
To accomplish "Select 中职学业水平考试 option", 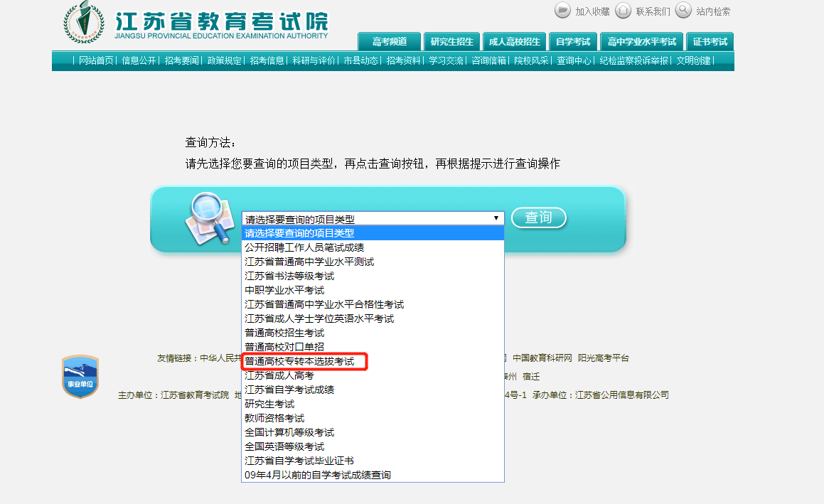I will point(373,290).
